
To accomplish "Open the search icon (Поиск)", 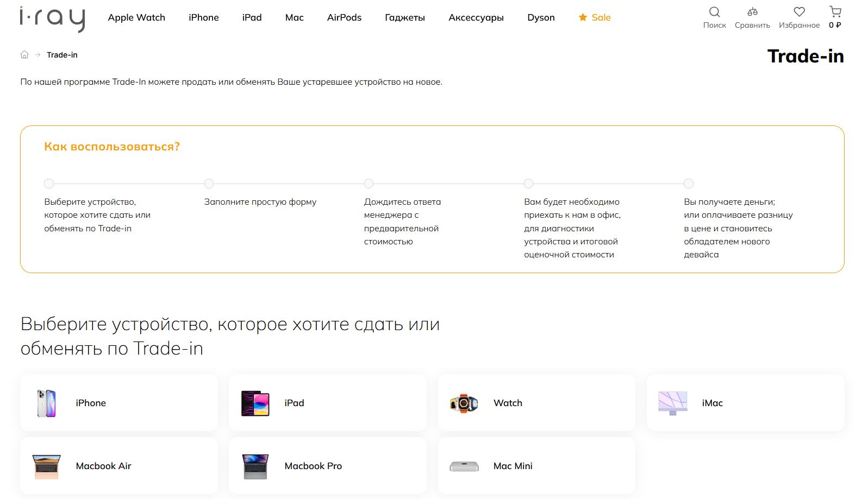I will [x=714, y=12].
